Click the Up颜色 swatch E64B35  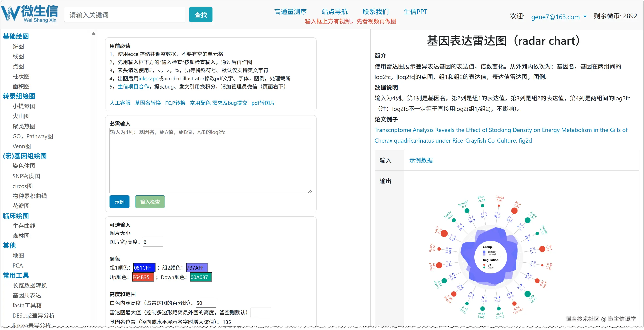143,277
